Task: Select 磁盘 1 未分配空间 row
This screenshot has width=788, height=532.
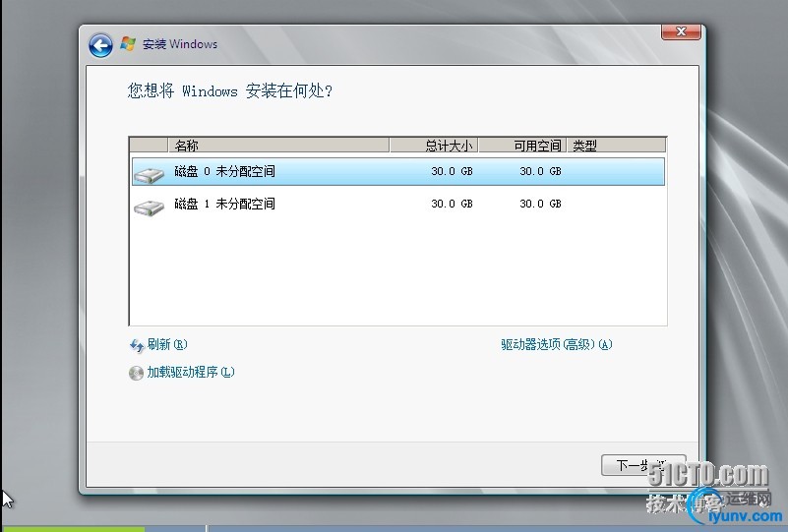Action: pos(398,204)
